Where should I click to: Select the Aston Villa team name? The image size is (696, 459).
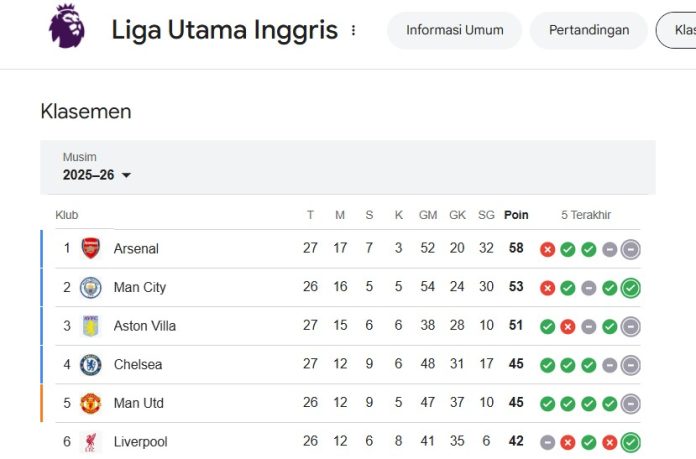coord(144,326)
